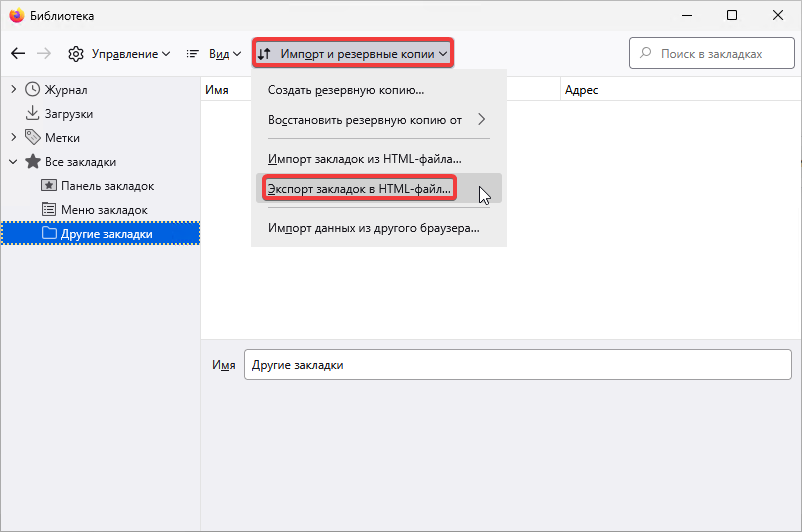This screenshot has width=802, height=532.
Task: Open the Управление gear menu
Action: (119, 53)
